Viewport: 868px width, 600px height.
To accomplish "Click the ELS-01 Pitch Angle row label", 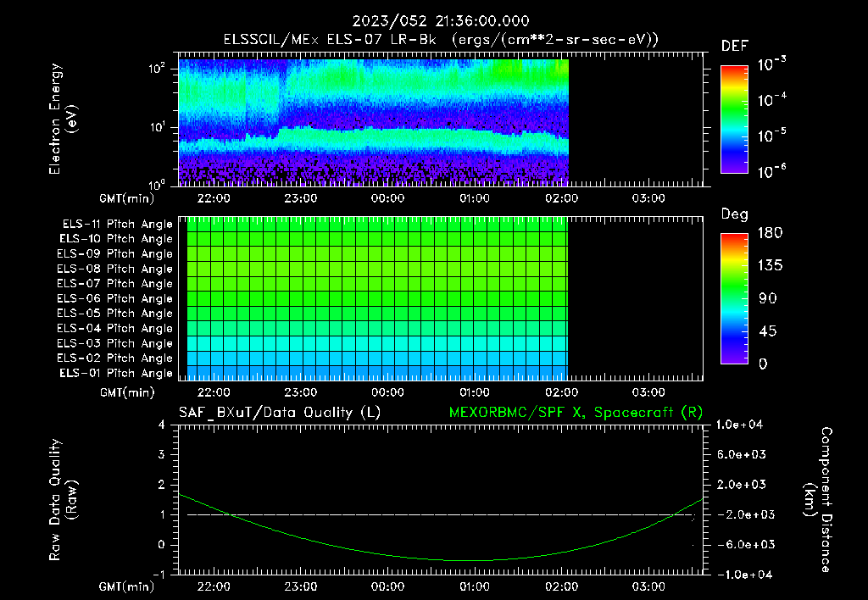I will click(116, 373).
